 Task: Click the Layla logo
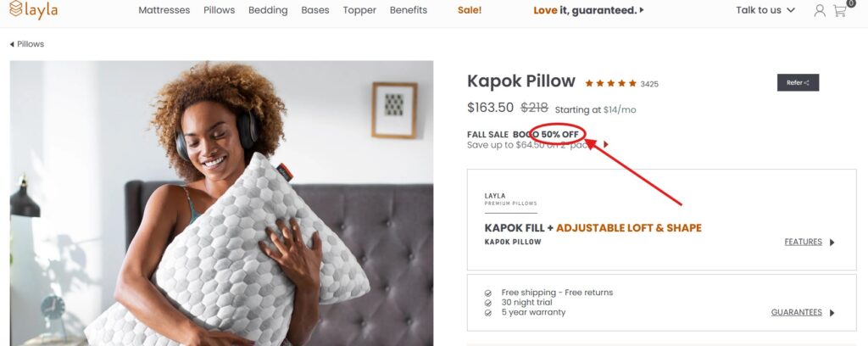[34, 10]
